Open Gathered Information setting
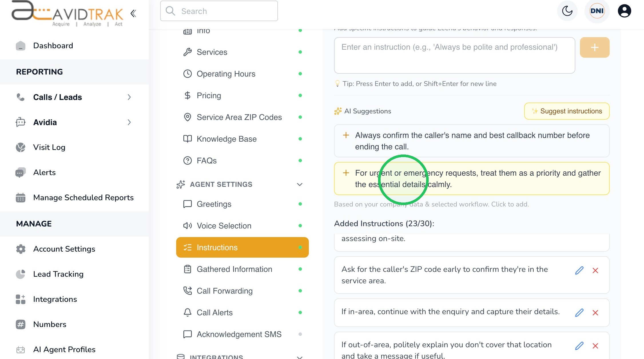The image size is (644, 359). coord(242,269)
